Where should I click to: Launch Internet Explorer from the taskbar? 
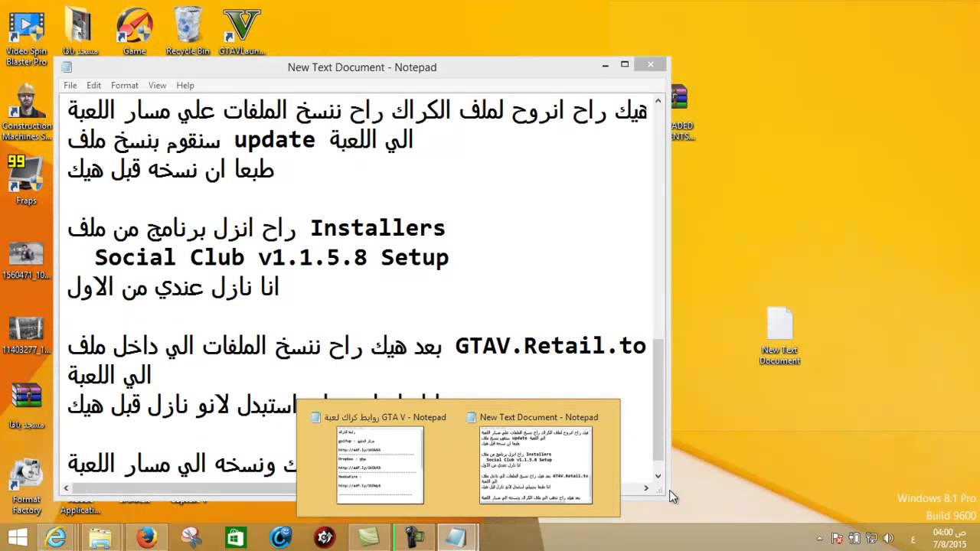pyautogui.click(x=56, y=537)
